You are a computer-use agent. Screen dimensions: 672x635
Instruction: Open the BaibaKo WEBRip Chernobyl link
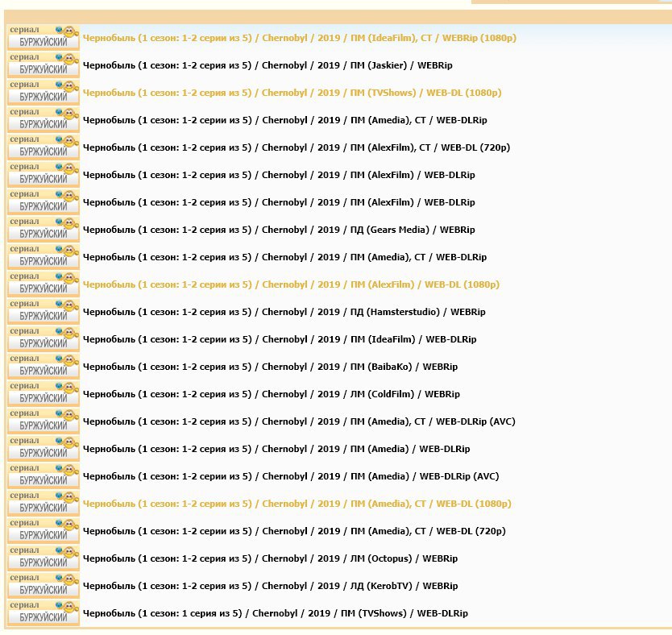270,367
